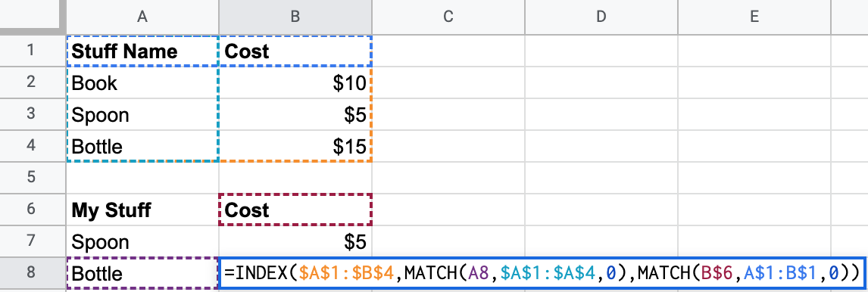Select column A header
Viewport: 868px width, 292px height.
(x=143, y=17)
